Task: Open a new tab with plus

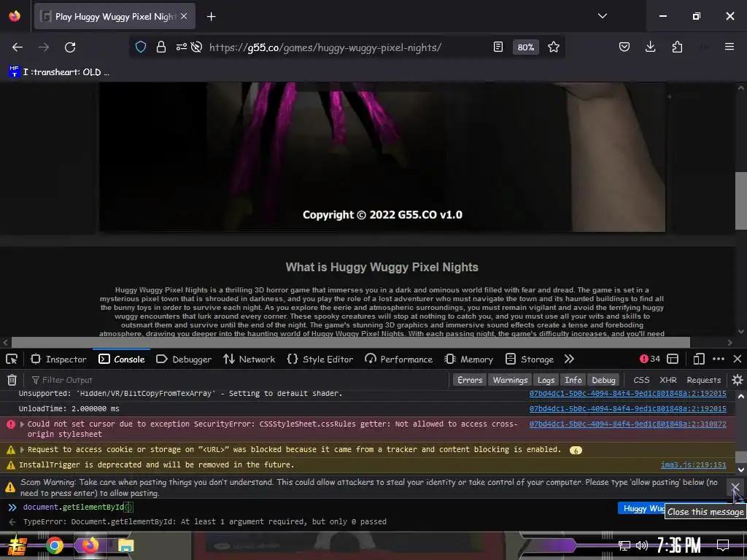Action: pos(211,17)
